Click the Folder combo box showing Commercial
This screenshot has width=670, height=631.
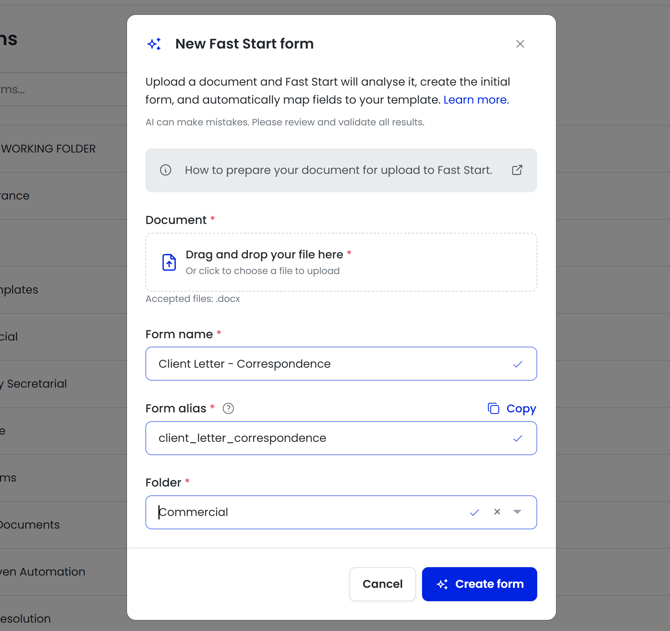tap(300, 512)
